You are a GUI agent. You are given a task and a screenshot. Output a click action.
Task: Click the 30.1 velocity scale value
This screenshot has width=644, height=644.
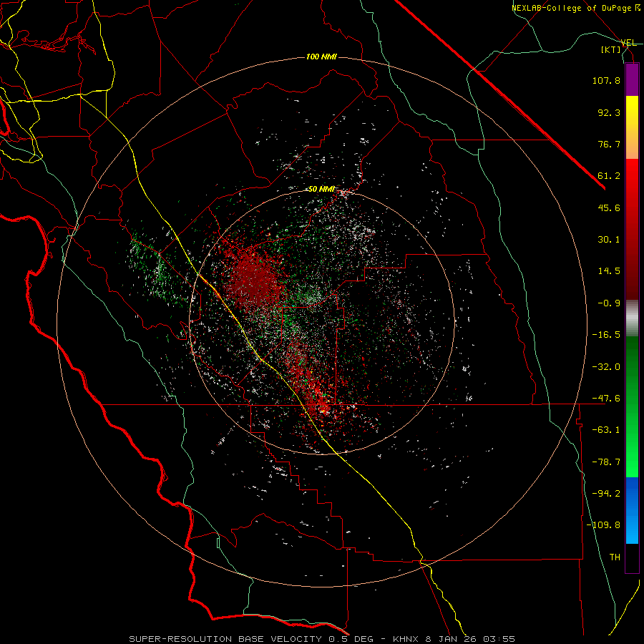point(609,240)
